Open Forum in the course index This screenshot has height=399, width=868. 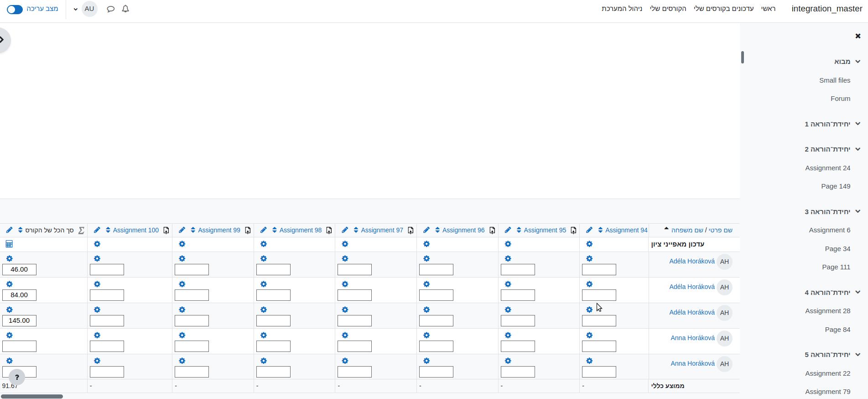[x=840, y=99]
